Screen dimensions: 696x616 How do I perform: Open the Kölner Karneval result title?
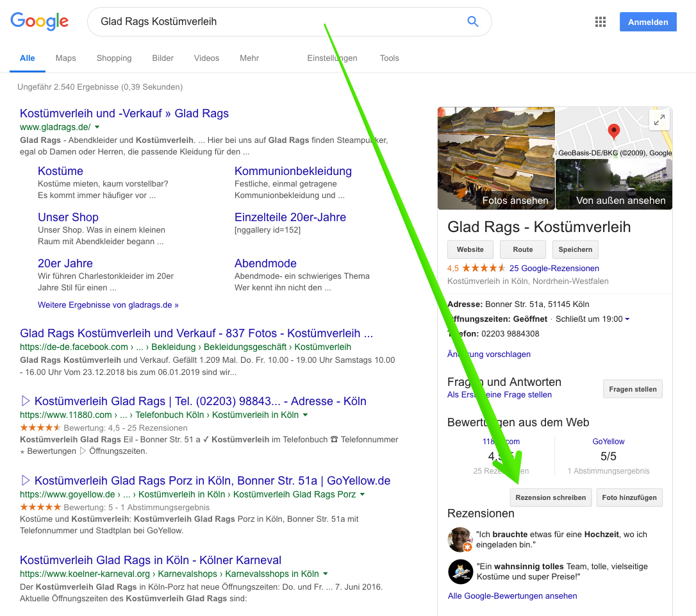pos(151,560)
